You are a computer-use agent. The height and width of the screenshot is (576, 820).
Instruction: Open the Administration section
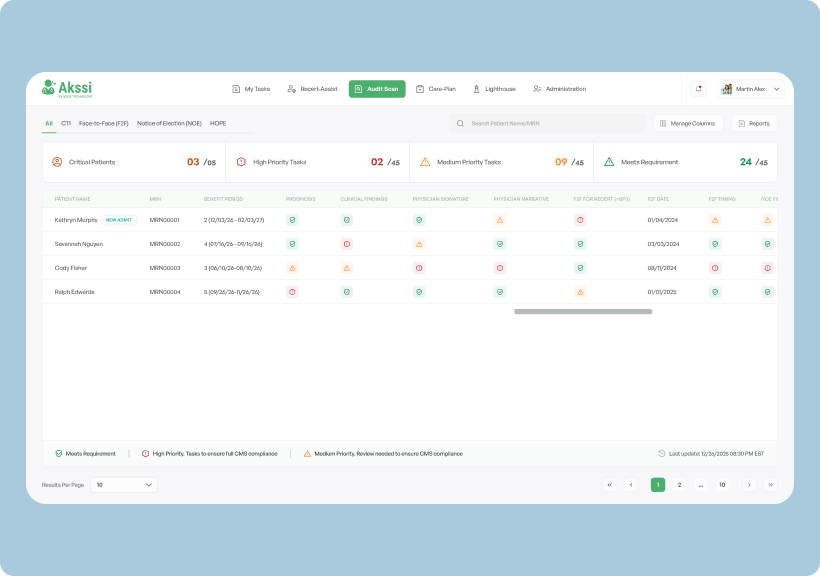pos(560,89)
